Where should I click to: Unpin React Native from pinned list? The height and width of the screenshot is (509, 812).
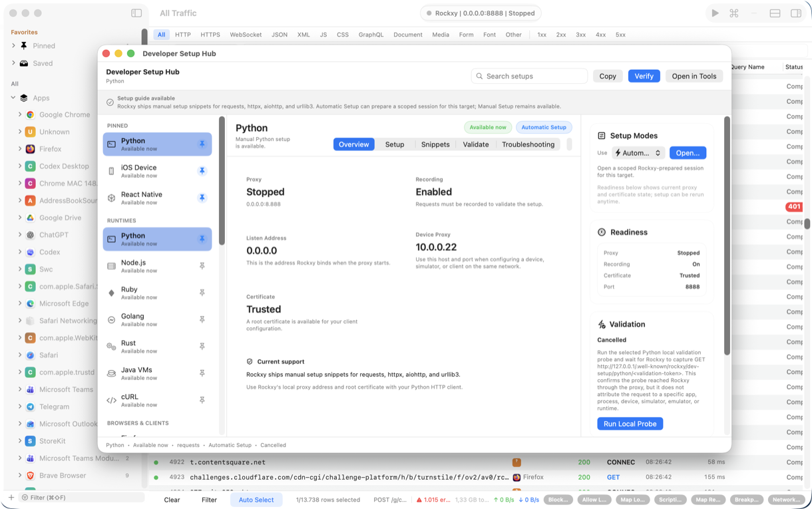point(202,198)
